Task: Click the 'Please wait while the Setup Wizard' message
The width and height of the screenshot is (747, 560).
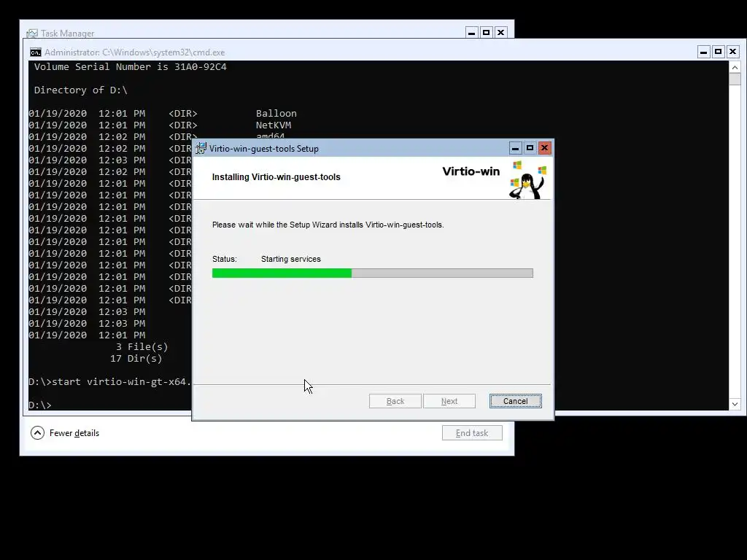Action: 328,225
